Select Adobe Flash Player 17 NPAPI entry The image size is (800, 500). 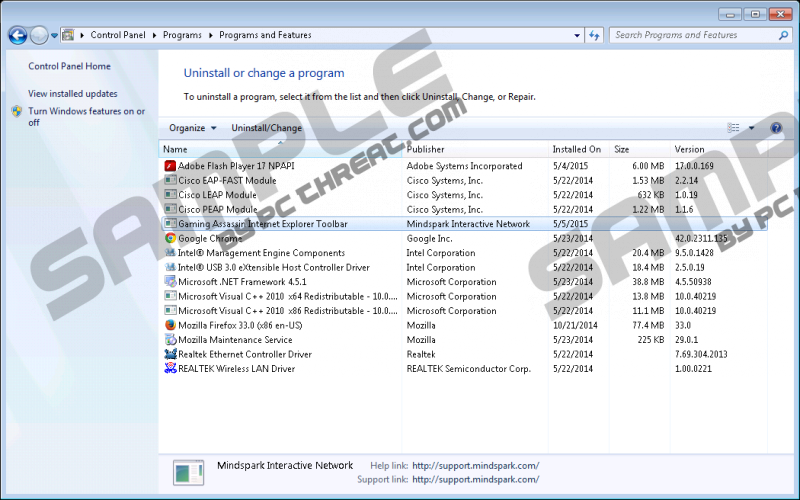point(236,166)
